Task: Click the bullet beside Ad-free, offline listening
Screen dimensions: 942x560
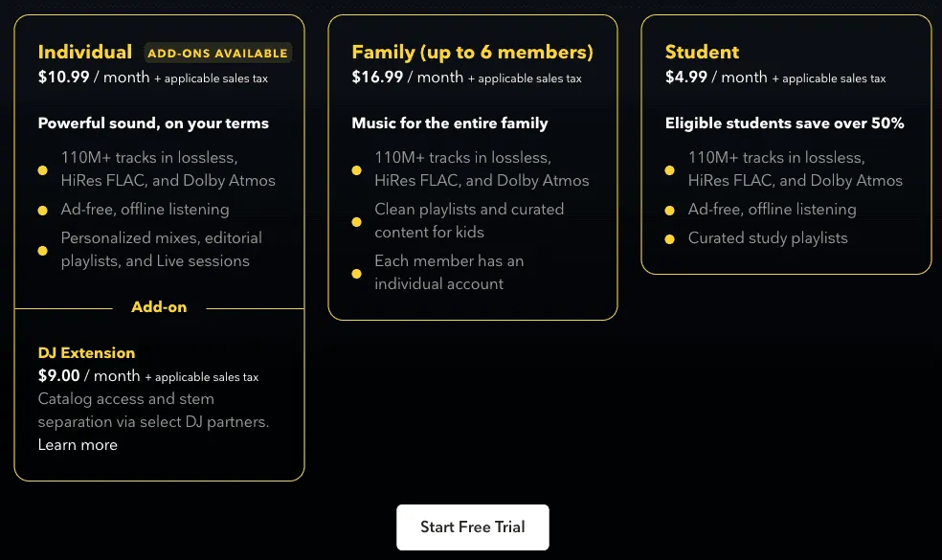Action: click(41, 209)
